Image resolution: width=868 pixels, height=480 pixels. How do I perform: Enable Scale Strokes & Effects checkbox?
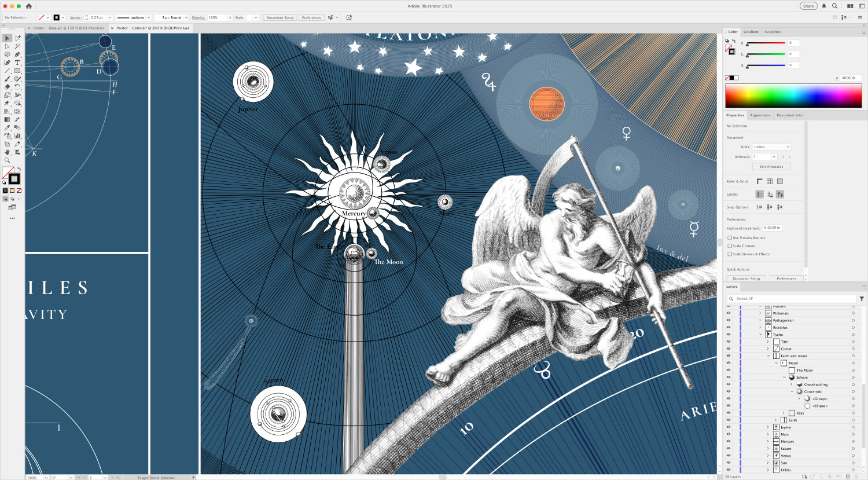(730, 254)
